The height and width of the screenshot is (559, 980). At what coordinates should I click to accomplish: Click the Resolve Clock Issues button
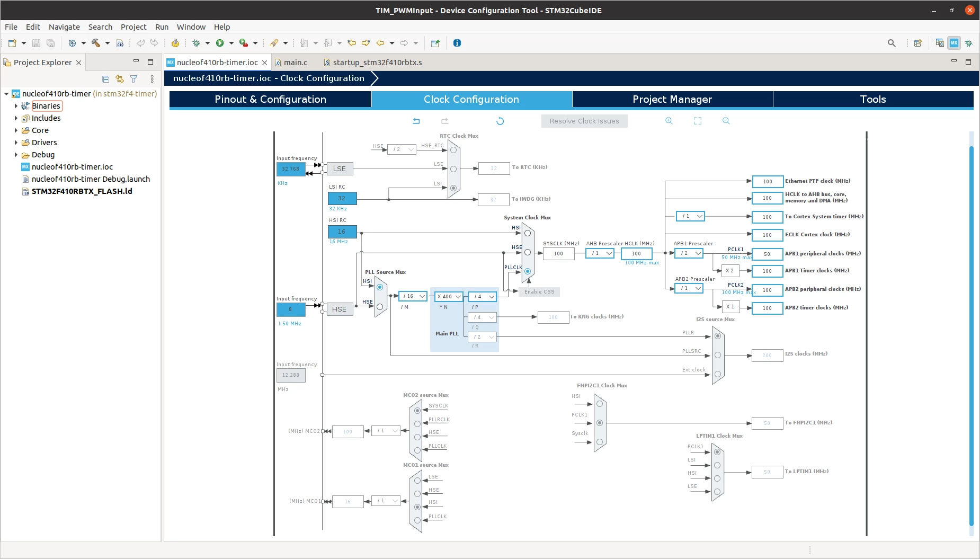[x=584, y=121]
